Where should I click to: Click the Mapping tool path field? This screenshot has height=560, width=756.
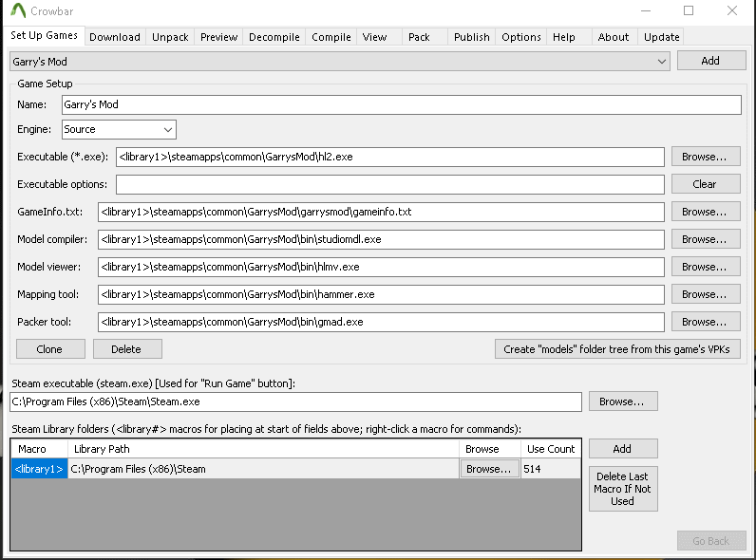click(381, 294)
